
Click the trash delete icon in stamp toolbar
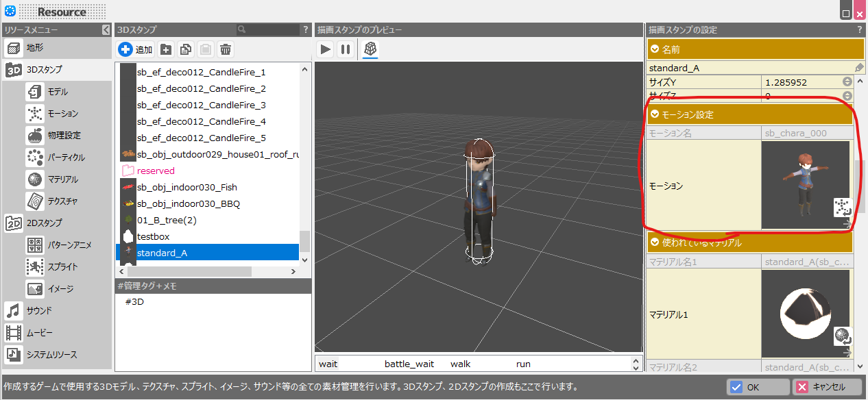(x=226, y=49)
